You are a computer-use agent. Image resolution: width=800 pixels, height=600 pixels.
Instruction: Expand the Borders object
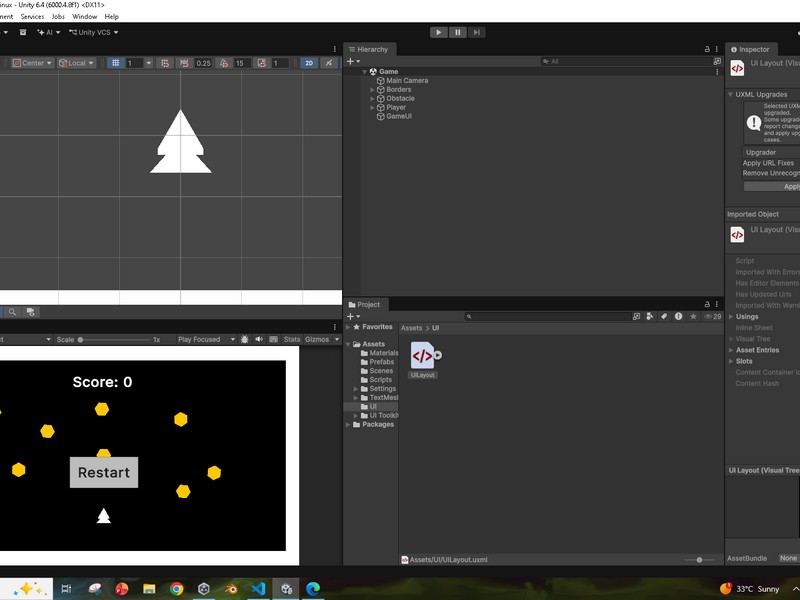point(372,90)
